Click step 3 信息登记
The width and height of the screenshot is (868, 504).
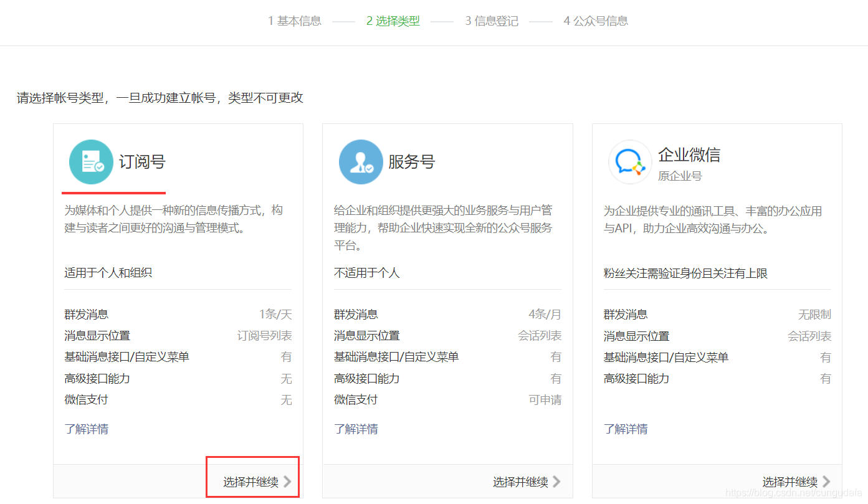pyautogui.click(x=492, y=21)
